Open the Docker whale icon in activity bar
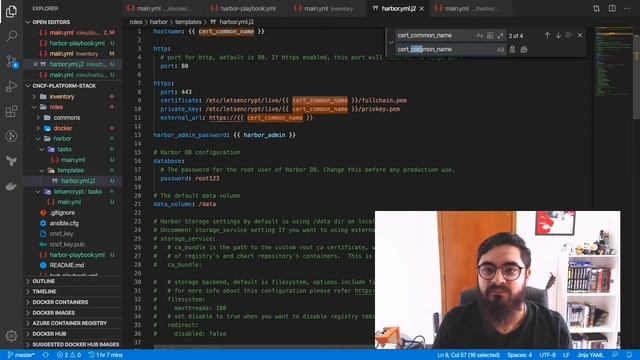 pyautogui.click(x=11, y=186)
